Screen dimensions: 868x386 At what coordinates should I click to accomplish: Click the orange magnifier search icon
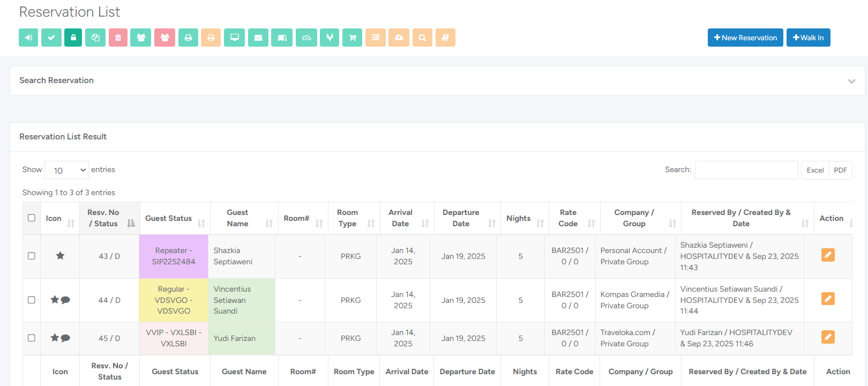click(x=422, y=38)
